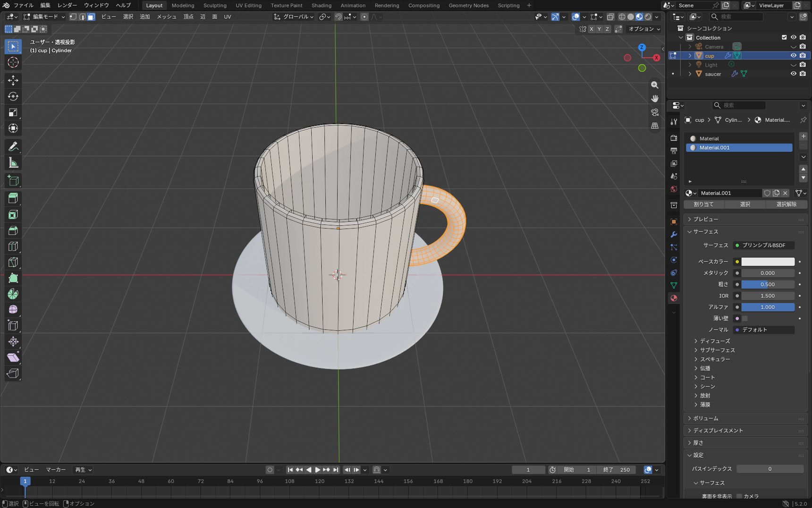Select the Transform tool

pos(13,128)
